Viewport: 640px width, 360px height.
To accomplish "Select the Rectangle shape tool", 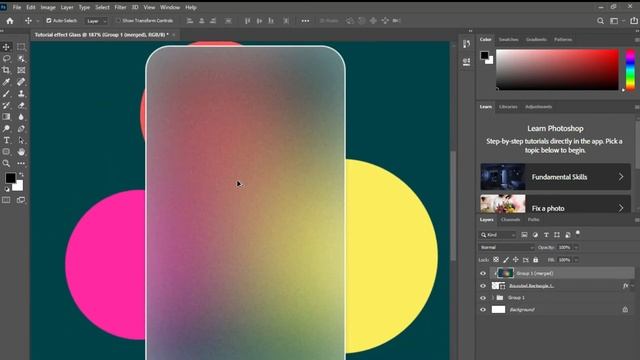I will pos(6,152).
